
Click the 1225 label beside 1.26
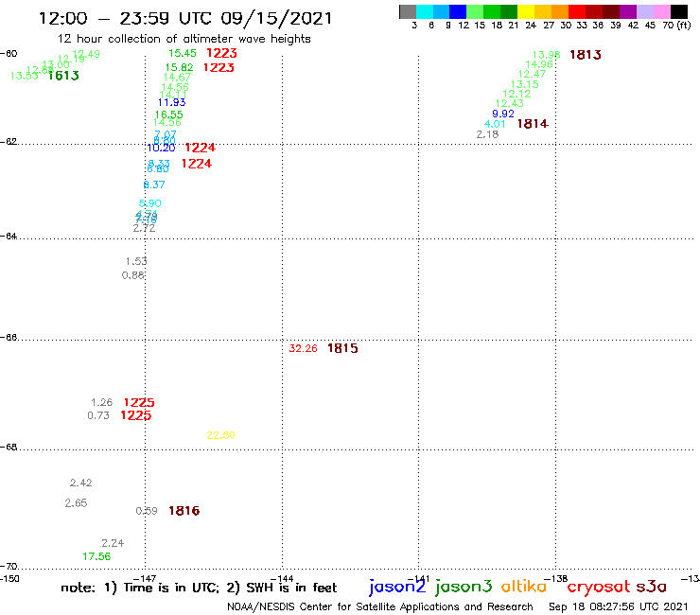tap(139, 402)
